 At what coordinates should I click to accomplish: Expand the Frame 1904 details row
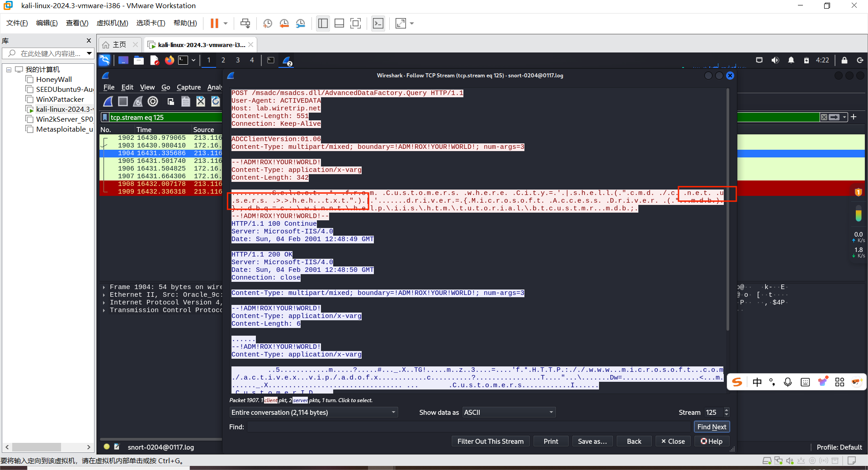pyautogui.click(x=104, y=287)
